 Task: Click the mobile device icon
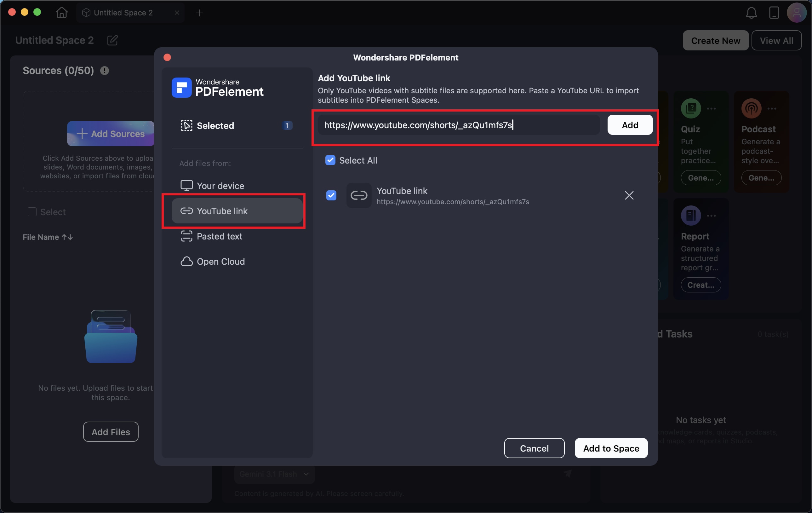[774, 13]
